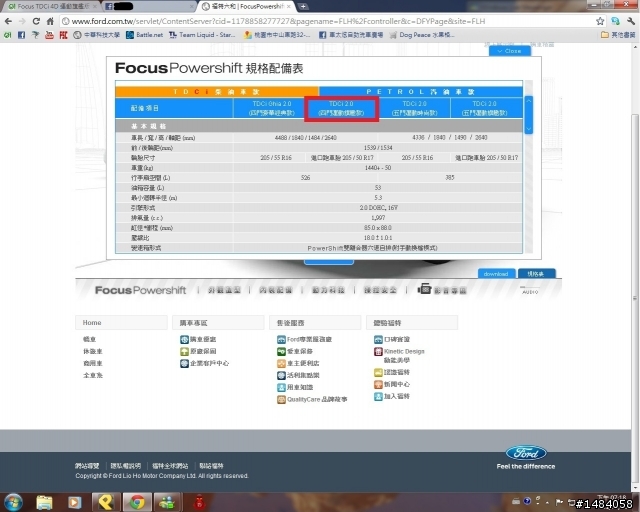
Task: Click the 規格表 button
Action: pos(536,274)
